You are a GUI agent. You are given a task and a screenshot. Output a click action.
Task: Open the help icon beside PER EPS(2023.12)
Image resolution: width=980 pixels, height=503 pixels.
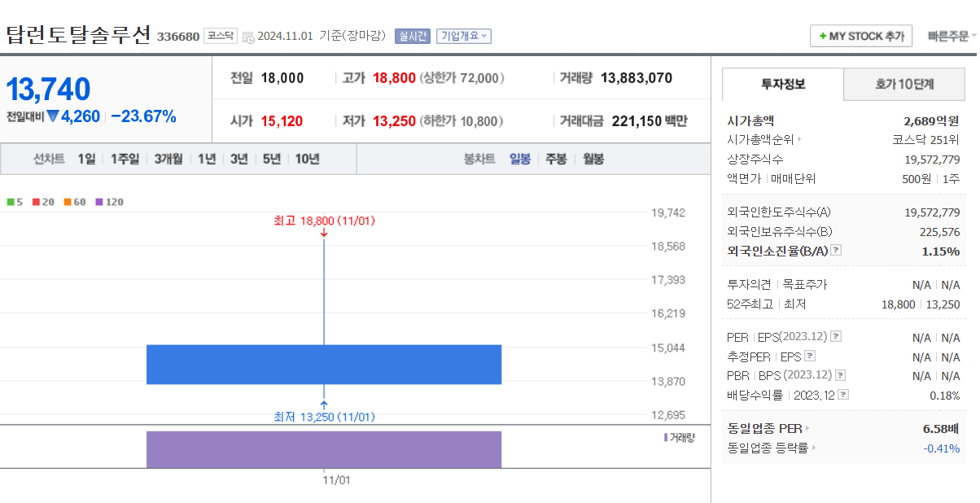pos(835,336)
